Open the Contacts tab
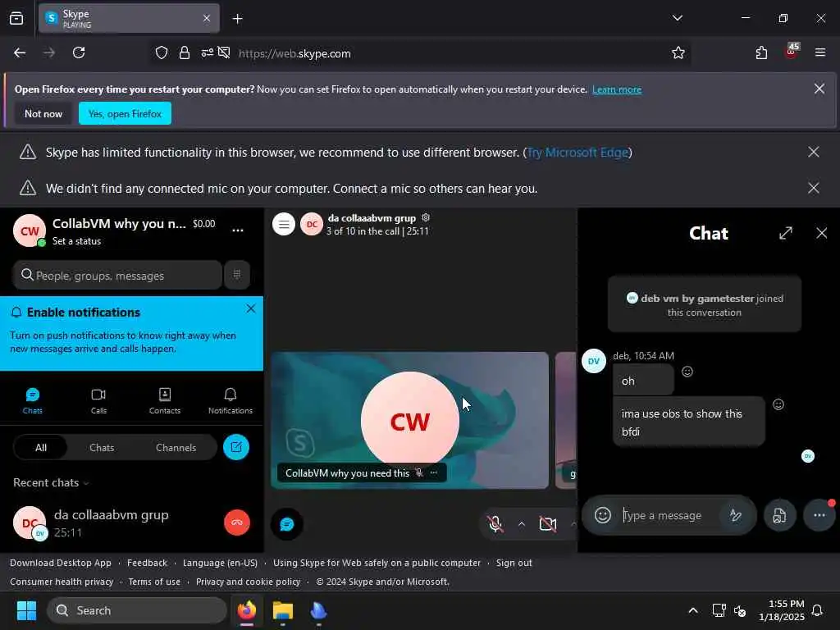 pyautogui.click(x=164, y=401)
